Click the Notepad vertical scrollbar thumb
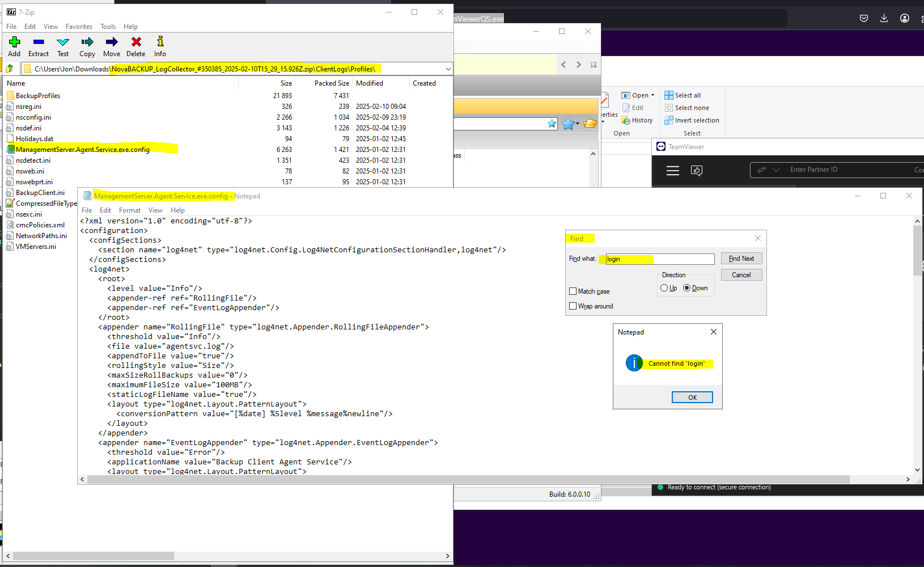This screenshot has width=924, height=567. (x=918, y=251)
